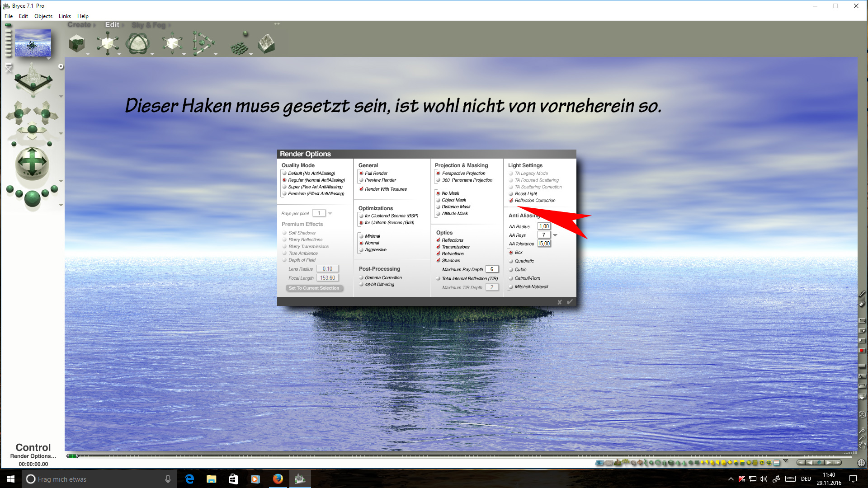This screenshot has width=868, height=488.
Task: Open the Objects menu
Action: (43, 16)
